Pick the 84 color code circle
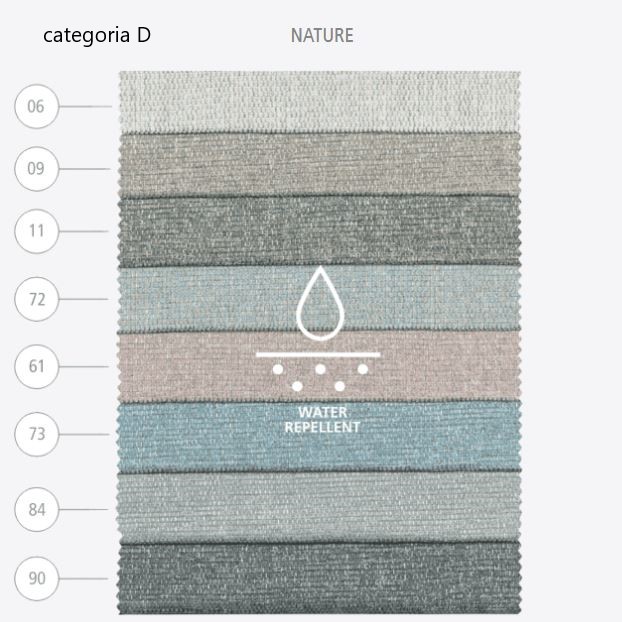 point(36,509)
